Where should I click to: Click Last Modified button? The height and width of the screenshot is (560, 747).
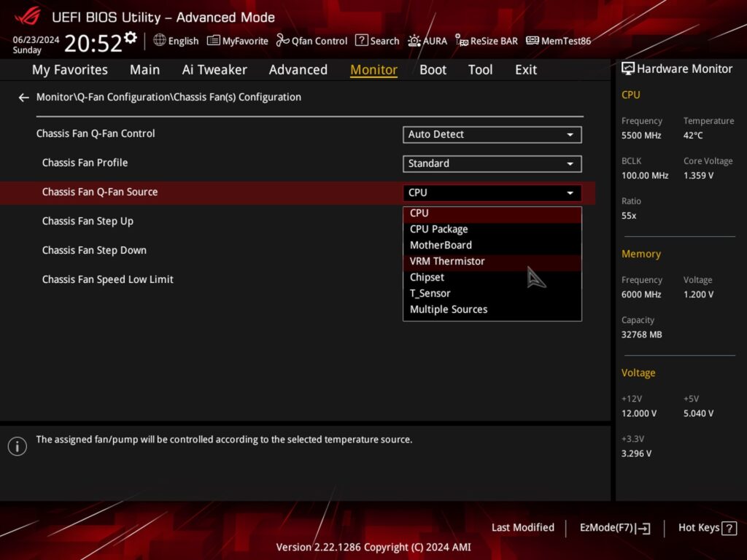(522, 528)
